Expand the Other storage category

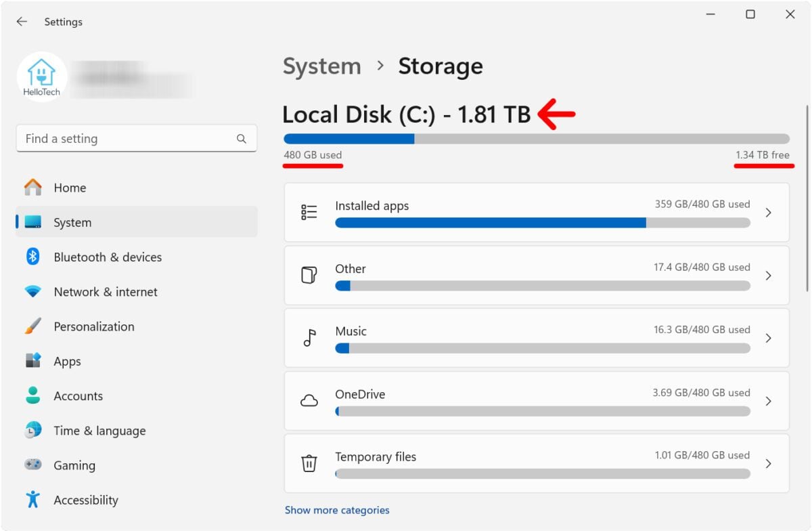(x=768, y=275)
